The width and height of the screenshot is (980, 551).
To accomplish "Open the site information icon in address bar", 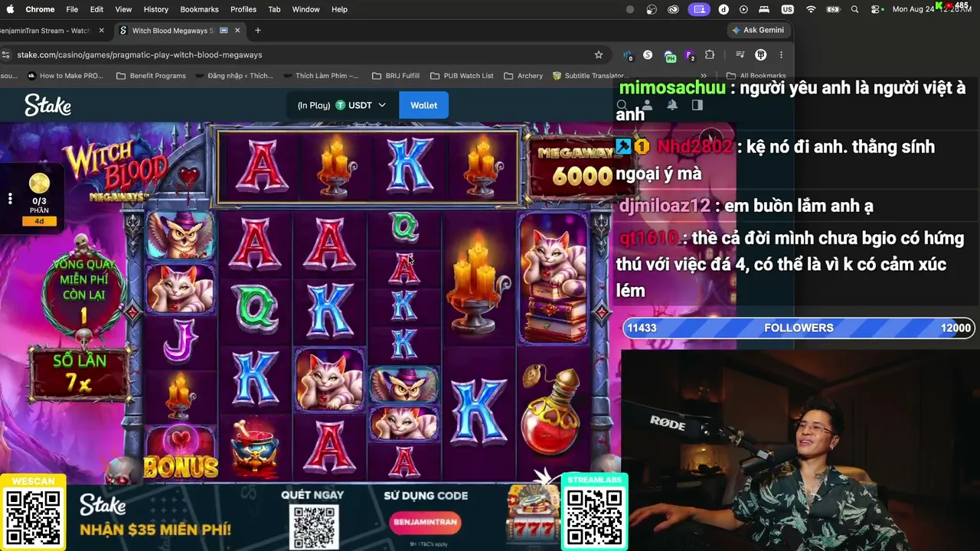I will pyautogui.click(x=6, y=54).
